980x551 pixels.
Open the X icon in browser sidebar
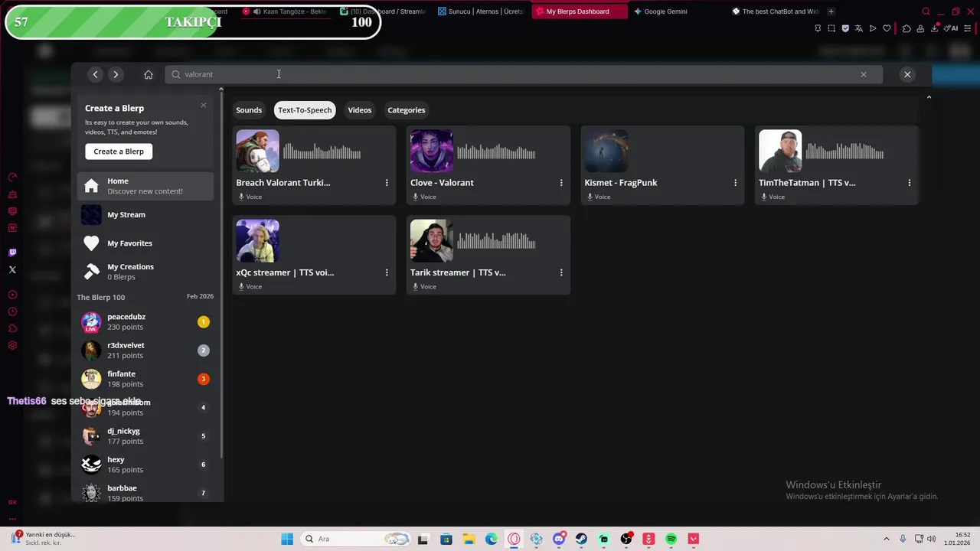[x=12, y=269]
